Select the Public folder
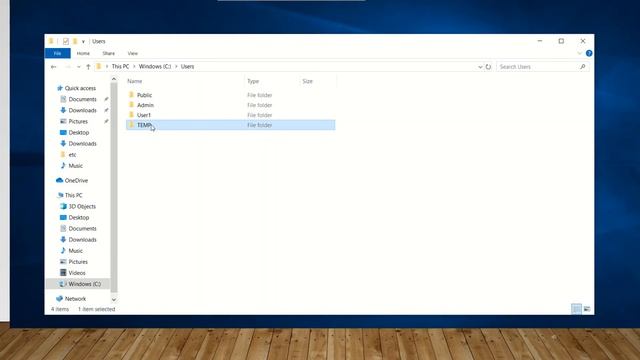640x360 pixels. tap(144, 95)
